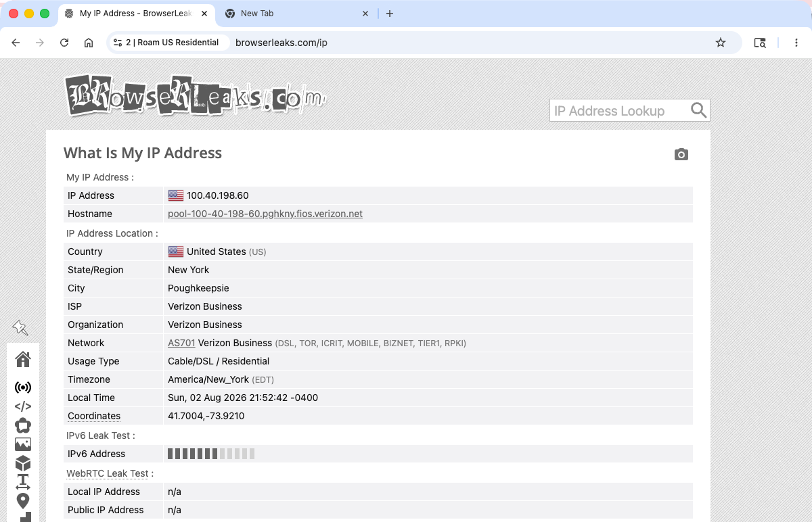
Task: Click the Usage Type label
Action: 93,361
